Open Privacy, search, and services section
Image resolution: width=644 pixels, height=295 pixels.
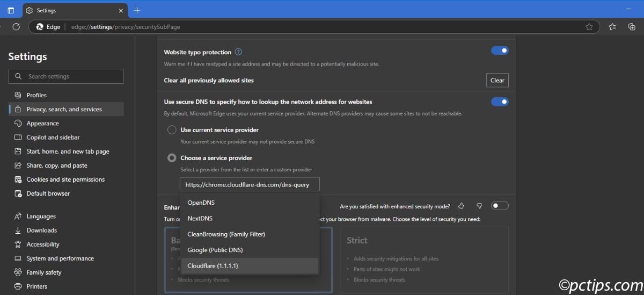pyautogui.click(x=66, y=109)
